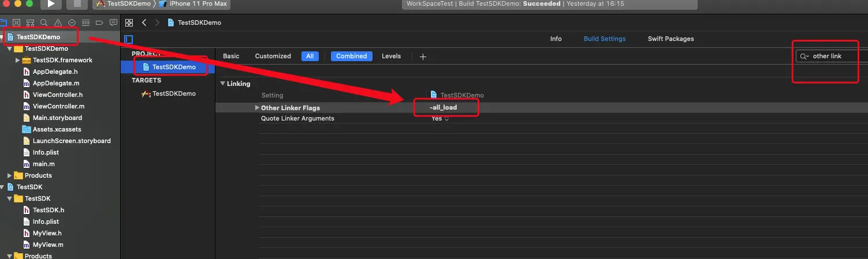Expand the TestSDK.framework item
The height and width of the screenshot is (259, 868).
pyautogui.click(x=18, y=60)
